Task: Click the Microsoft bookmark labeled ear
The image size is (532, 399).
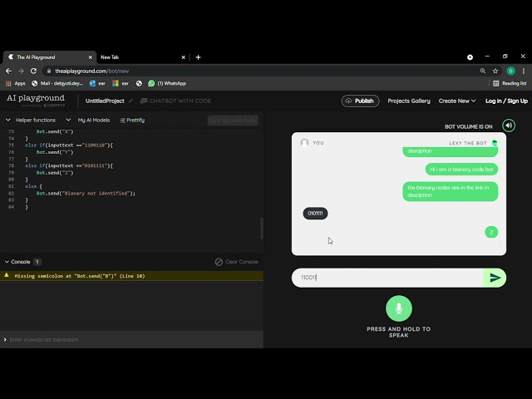Action: click(121, 83)
